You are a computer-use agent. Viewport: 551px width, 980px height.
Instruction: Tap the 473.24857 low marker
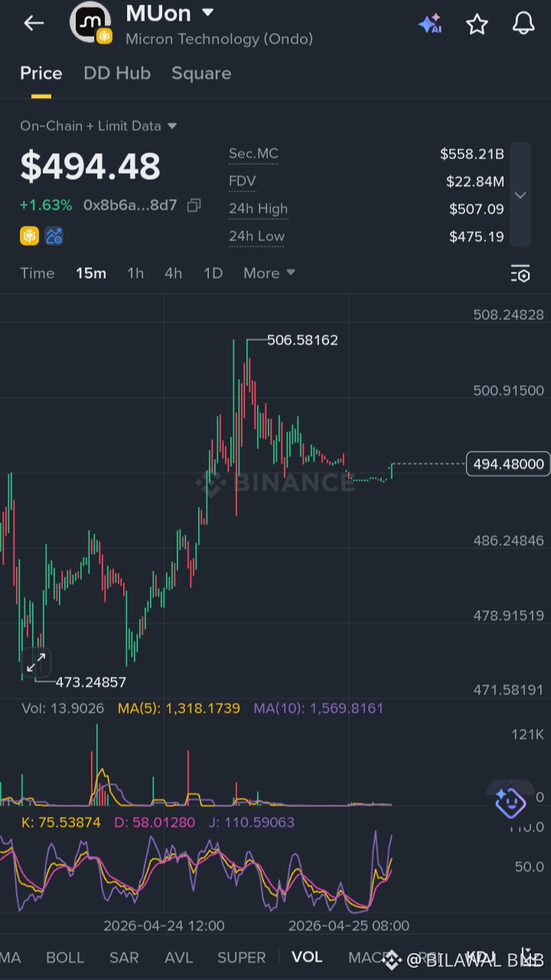click(91, 682)
